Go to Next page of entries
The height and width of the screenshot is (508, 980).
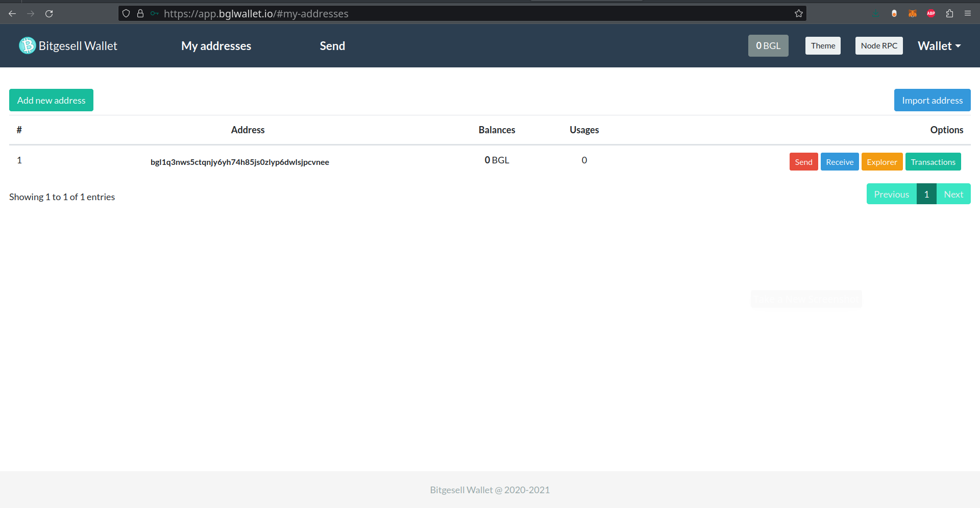click(x=953, y=194)
